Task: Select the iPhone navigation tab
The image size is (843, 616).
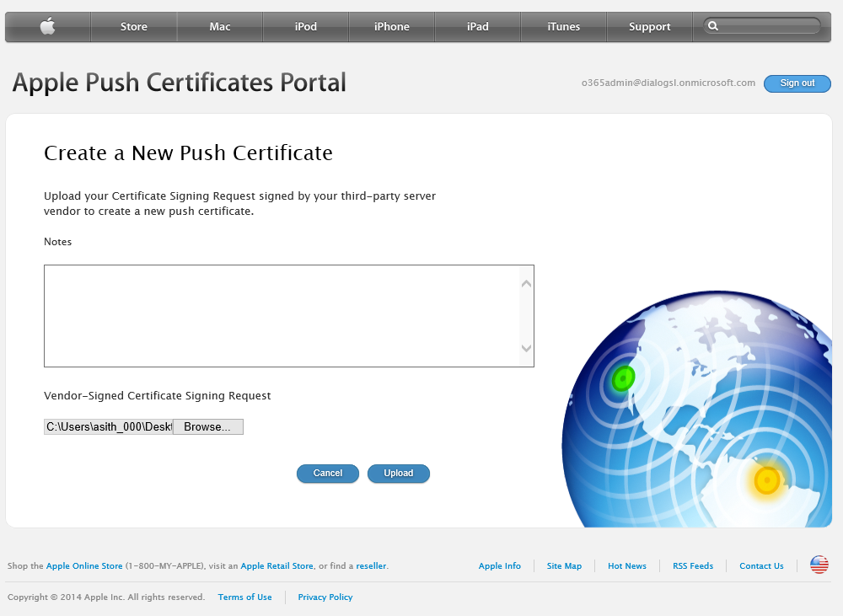Action: [x=392, y=26]
